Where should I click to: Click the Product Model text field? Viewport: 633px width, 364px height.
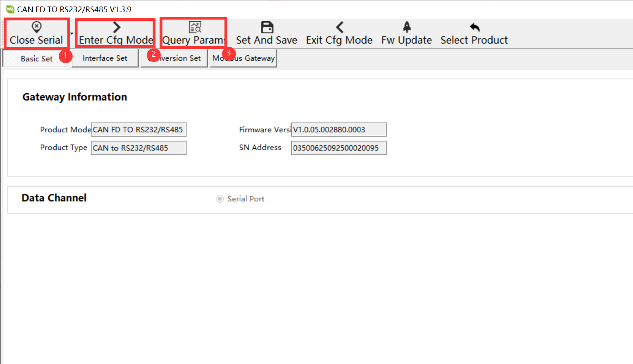click(138, 130)
